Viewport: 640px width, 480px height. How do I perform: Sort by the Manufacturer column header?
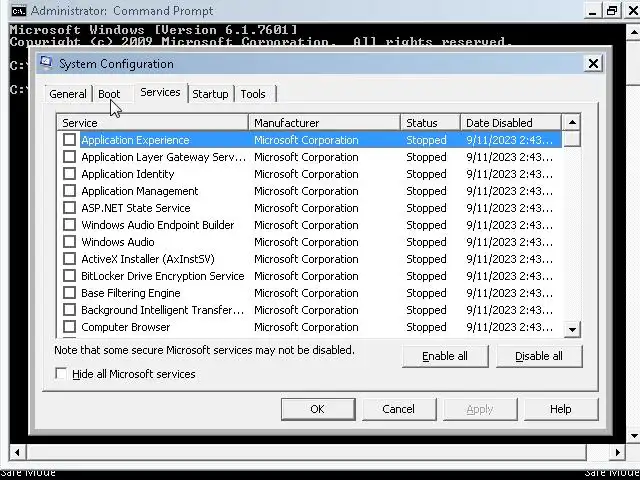pyautogui.click(x=324, y=123)
